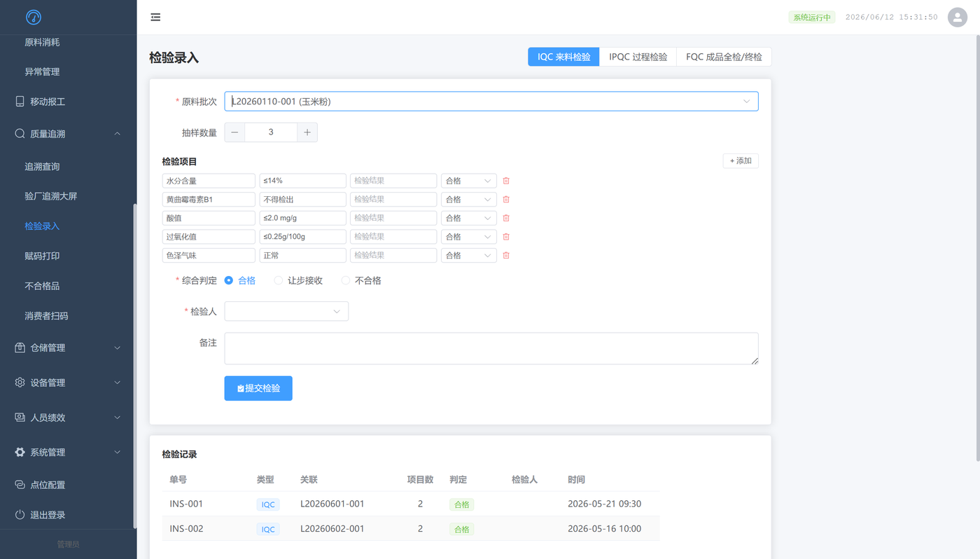Delete the 色泽气味 inspection row
Viewport: 980px width, 559px height.
point(506,256)
